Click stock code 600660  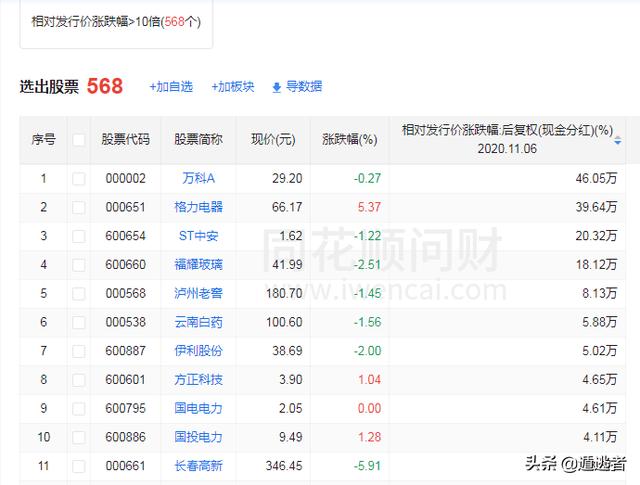[125, 265]
